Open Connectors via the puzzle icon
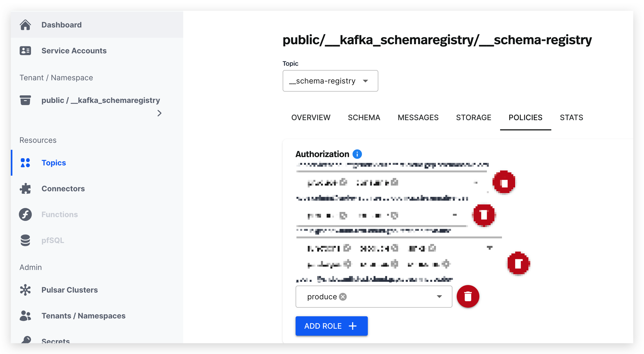Viewport: 644px width, 354px height. coord(25,188)
